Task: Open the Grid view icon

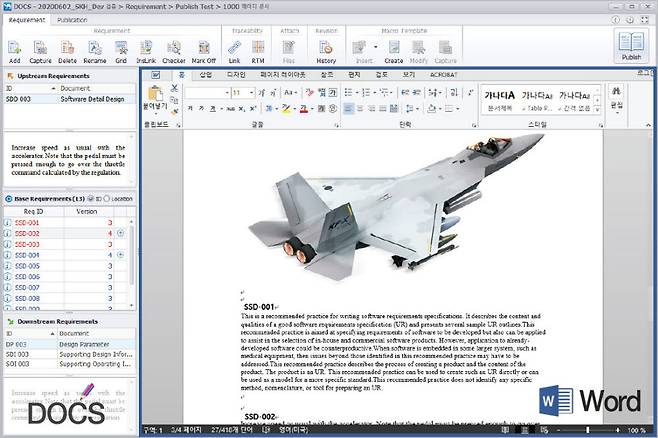Action: [x=121, y=48]
